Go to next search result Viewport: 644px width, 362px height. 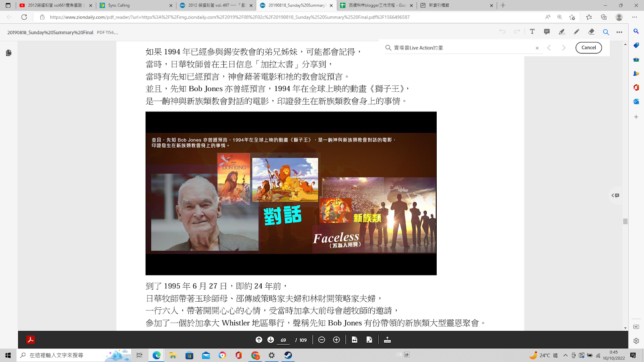coord(564,48)
